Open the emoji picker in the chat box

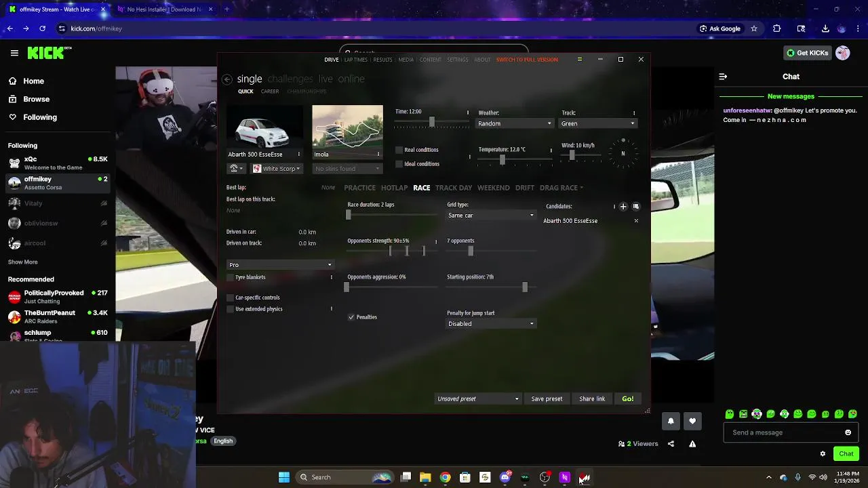click(x=848, y=432)
